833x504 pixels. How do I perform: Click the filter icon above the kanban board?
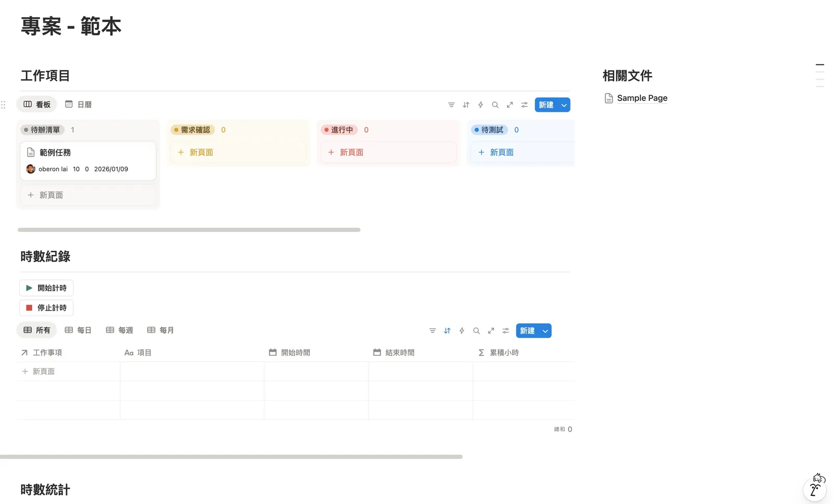(x=451, y=105)
